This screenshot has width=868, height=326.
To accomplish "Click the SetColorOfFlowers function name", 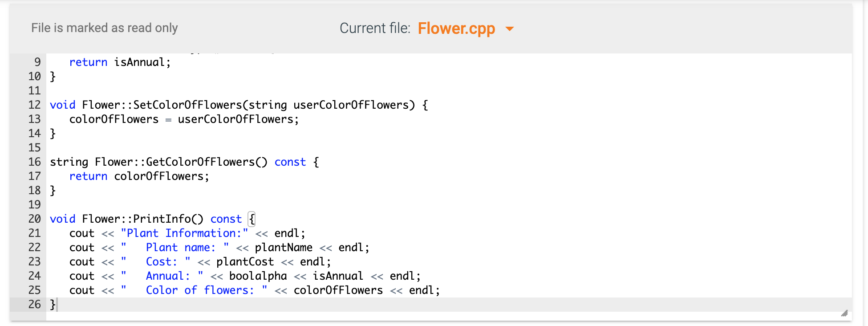I will coord(187,105).
